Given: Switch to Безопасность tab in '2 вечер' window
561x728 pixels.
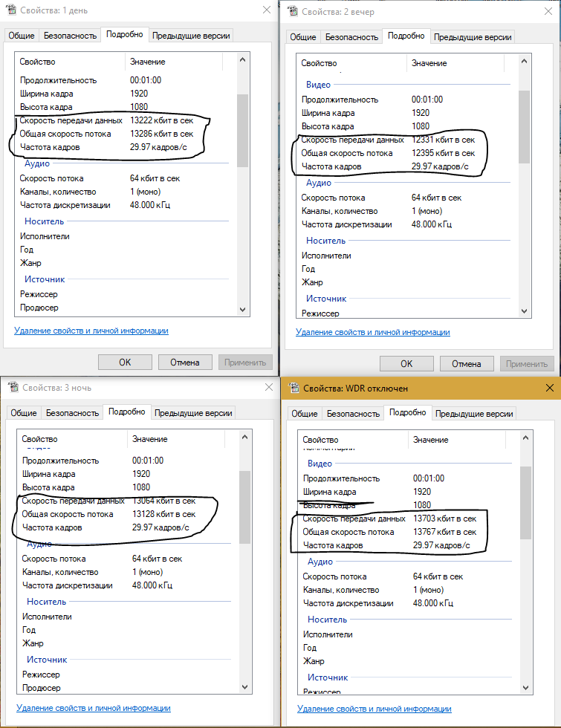Looking at the screenshot, I should coord(351,37).
